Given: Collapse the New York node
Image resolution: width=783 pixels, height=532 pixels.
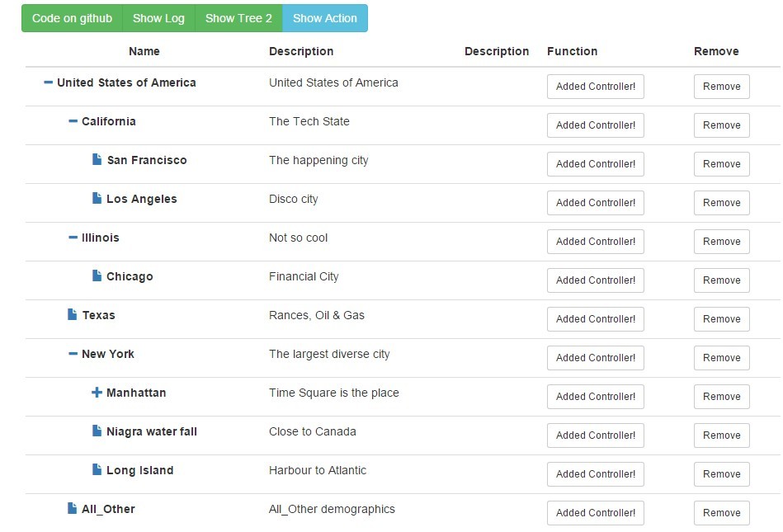Looking at the screenshot, I should tap(72, 354).
